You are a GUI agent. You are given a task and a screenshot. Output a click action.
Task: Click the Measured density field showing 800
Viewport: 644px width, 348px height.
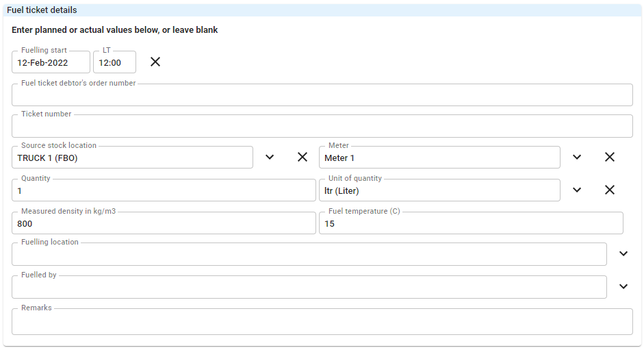[164, 223]
